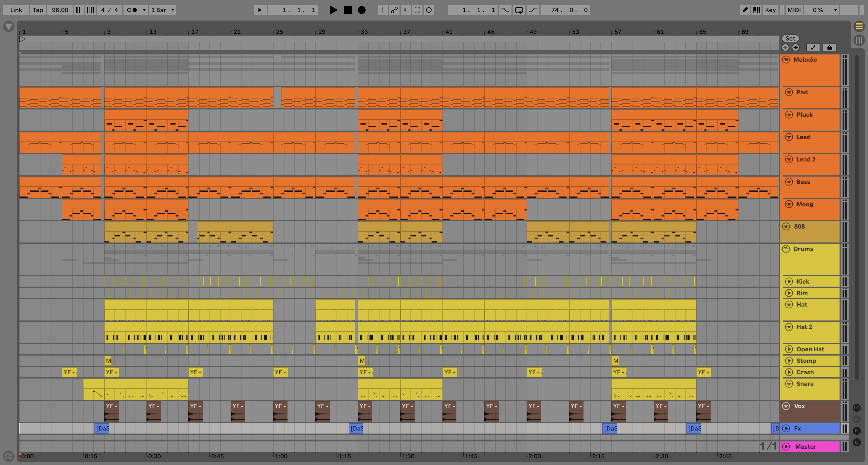This screenshot has height=465, width=868.
Task: Click the Tap tempo button
Action: [x=38, y=10]
